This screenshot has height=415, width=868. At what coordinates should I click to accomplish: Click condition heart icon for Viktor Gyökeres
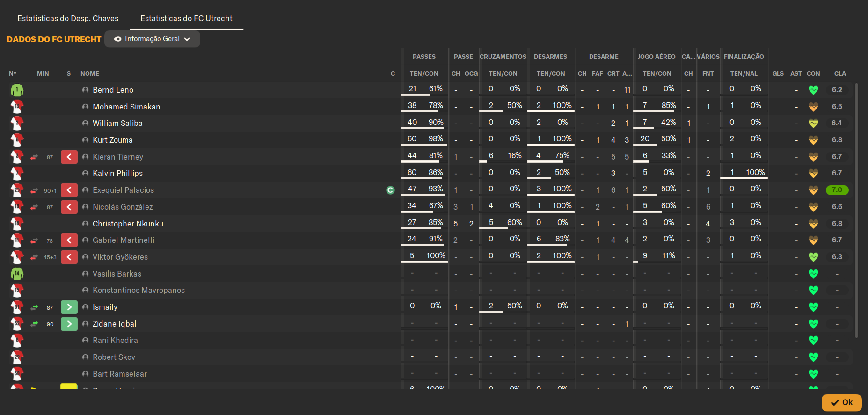(813, 257)
